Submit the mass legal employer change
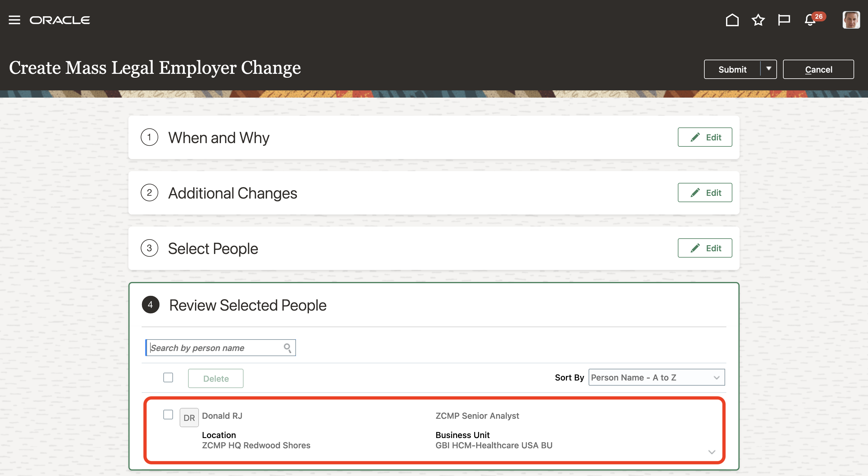The height and width of the screenshot is (476, 868). tap(732, 69)
